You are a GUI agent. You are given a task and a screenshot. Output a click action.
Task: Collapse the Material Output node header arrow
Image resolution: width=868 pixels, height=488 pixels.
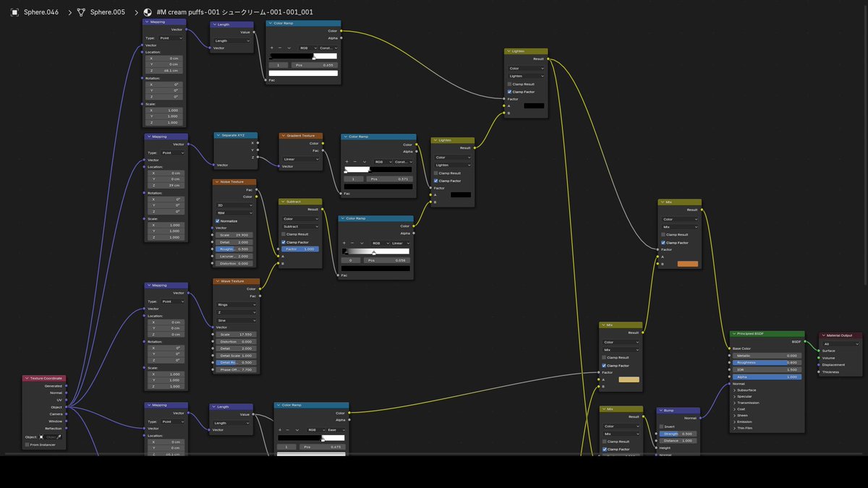click(823, 335)
